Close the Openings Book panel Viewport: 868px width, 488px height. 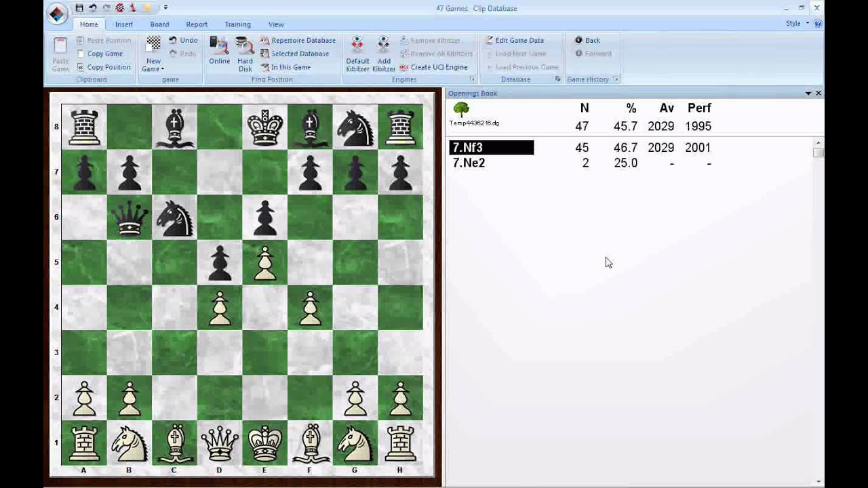click(818, 94)
